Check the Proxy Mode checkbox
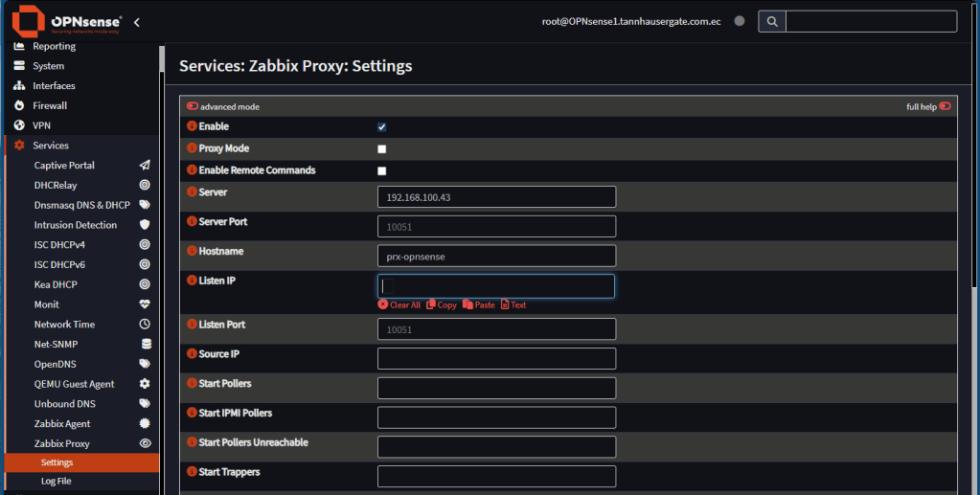Screen dimensions: 980x495 tap(382, 149)
